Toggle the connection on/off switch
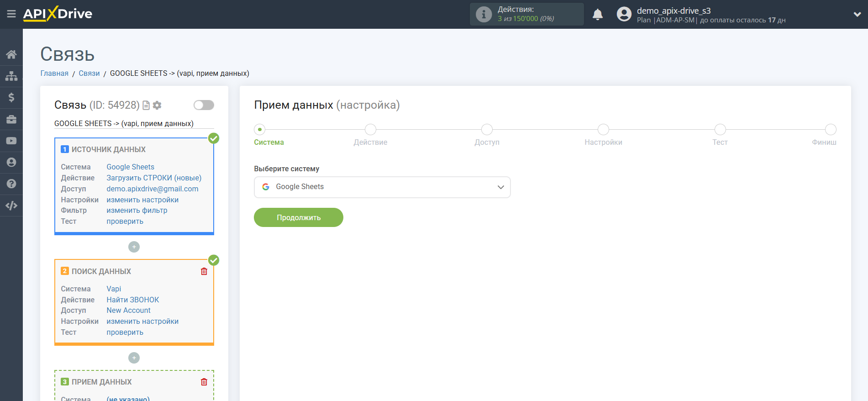The width and height of the screenshot is (868, 401). click(x=204, y=105)
